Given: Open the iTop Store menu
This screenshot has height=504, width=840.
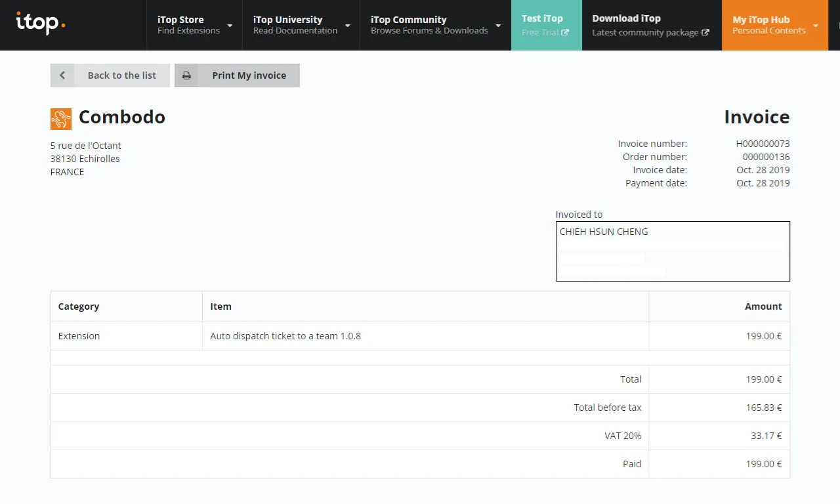Looking at the screenshot, I should coord(194,25).
